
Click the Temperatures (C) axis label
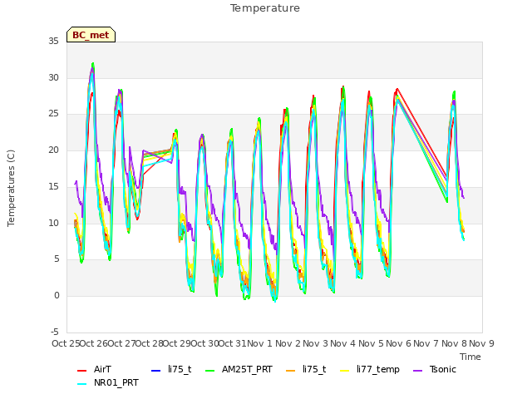(x=11, y=188)
